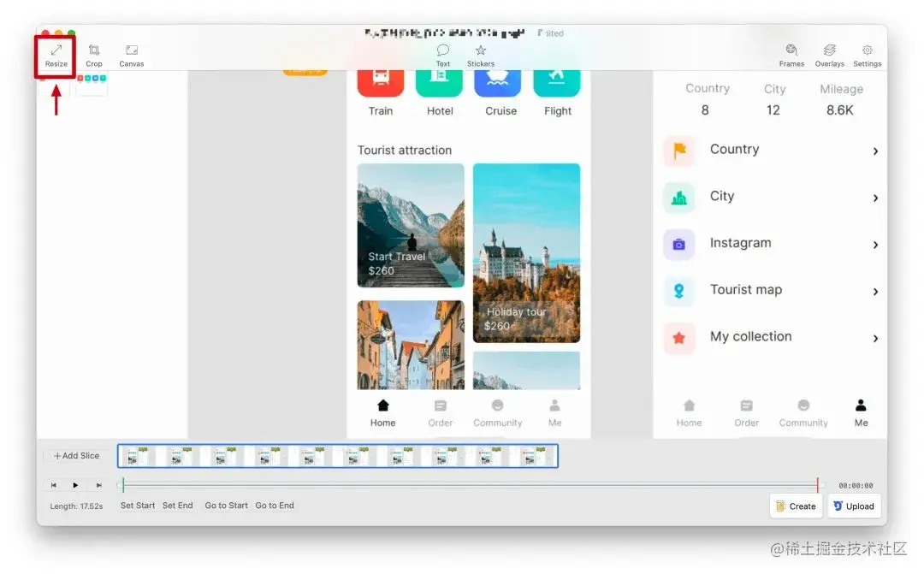Switch to Me tab in left phone
Image resolution: width=924 pixels, height=574 pixels.
pos(554,413)
